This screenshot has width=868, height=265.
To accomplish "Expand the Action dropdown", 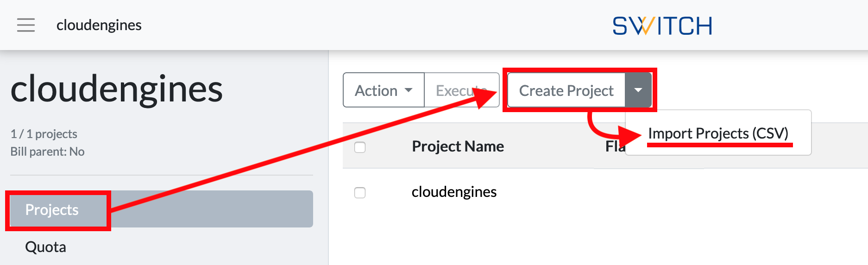I will click(384, 90).
